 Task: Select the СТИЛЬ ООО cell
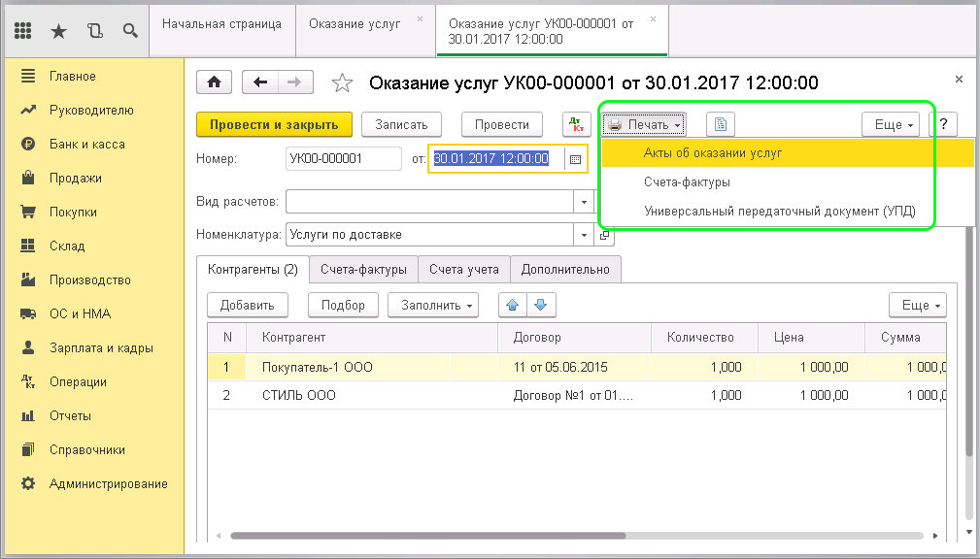pos(372,395)
